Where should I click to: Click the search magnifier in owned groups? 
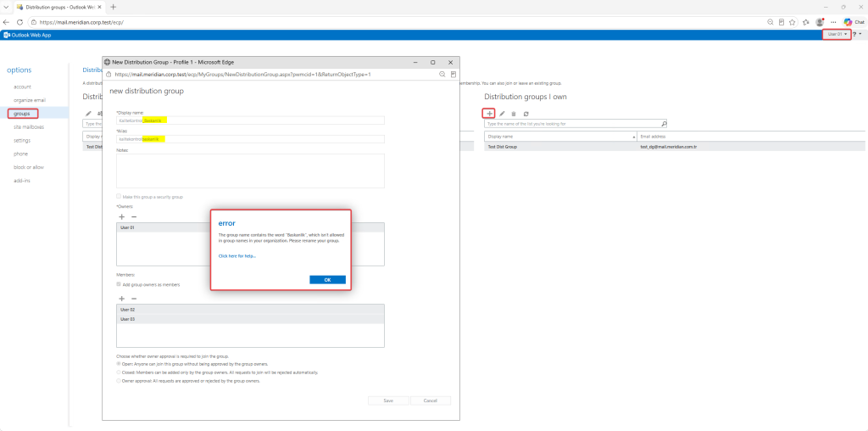[x=664, y=124]
